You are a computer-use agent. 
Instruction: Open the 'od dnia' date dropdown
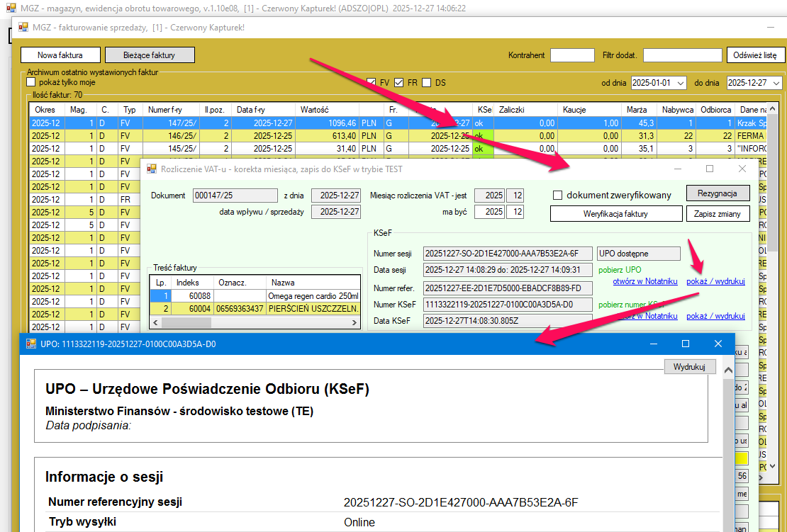point(681,83)
